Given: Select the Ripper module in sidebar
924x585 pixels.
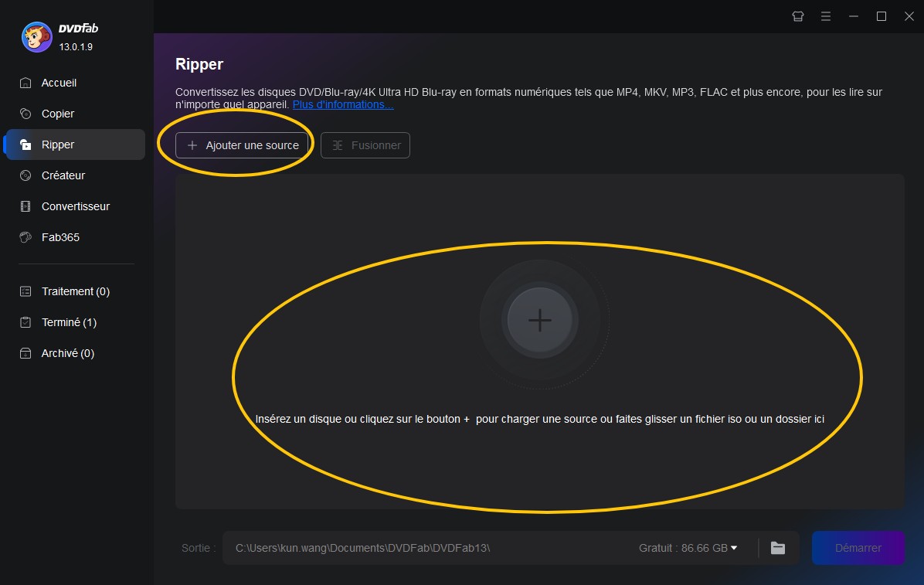Looking at the screenshot, I should [76, 145].
